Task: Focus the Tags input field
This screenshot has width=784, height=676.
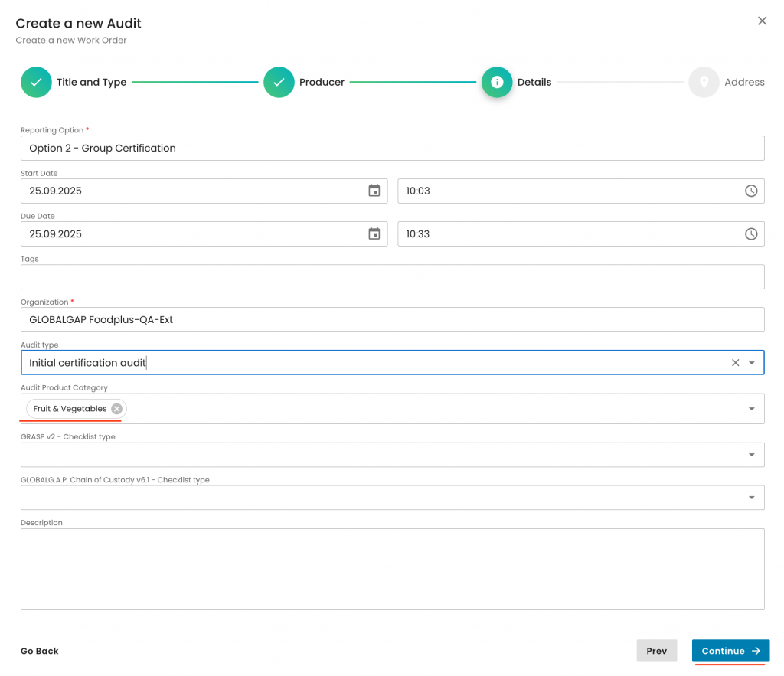Action: [x=392, y=277]
